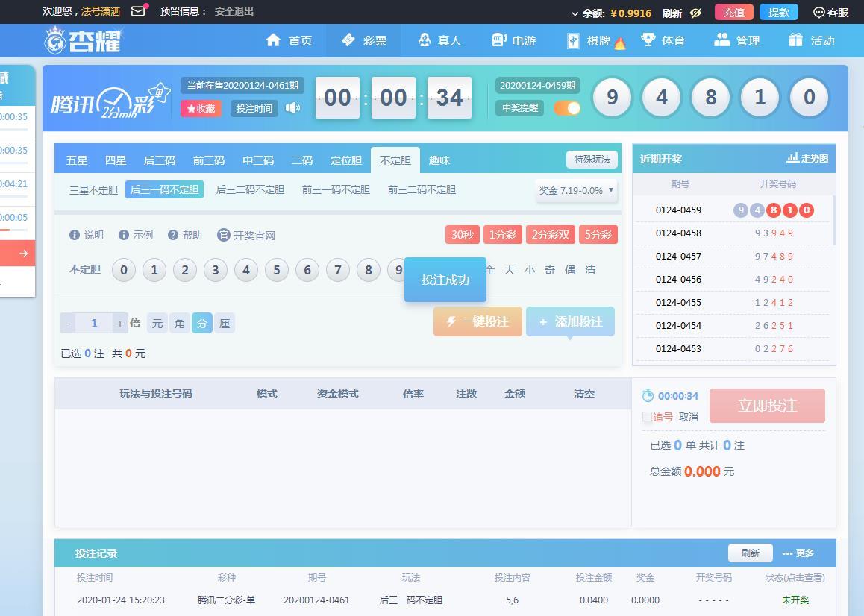Switch to the 前三码 tab
This screenshot has height=616, width=864.
(209, 160)
